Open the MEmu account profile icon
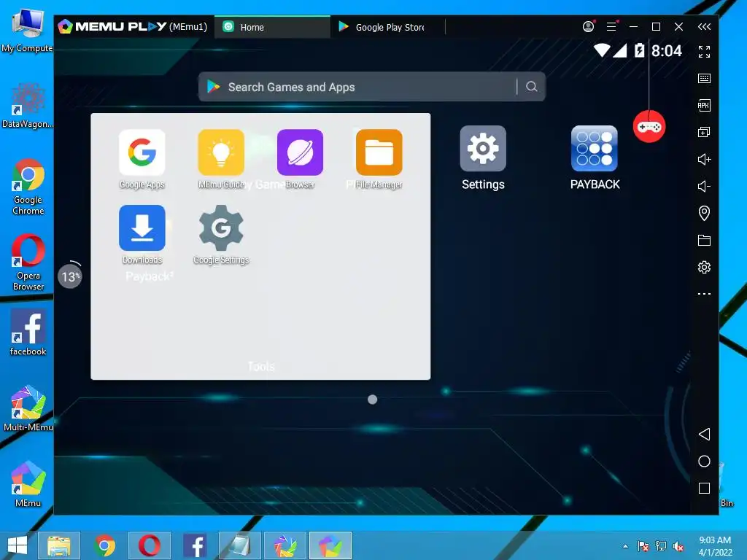747x560 pixels. [x=589, y=27]
